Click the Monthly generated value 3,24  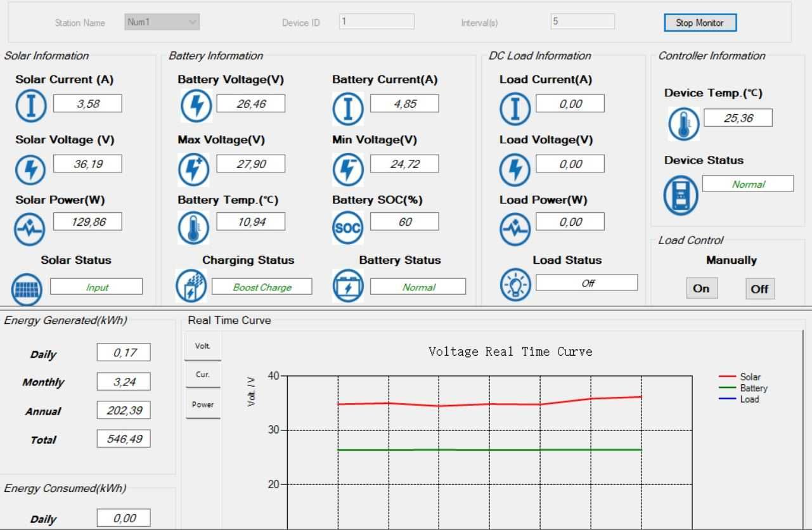pos(124,382)
